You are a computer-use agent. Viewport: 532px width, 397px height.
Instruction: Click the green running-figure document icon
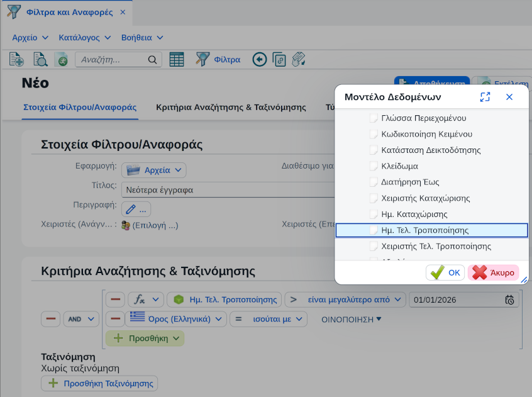coord(61,59)
